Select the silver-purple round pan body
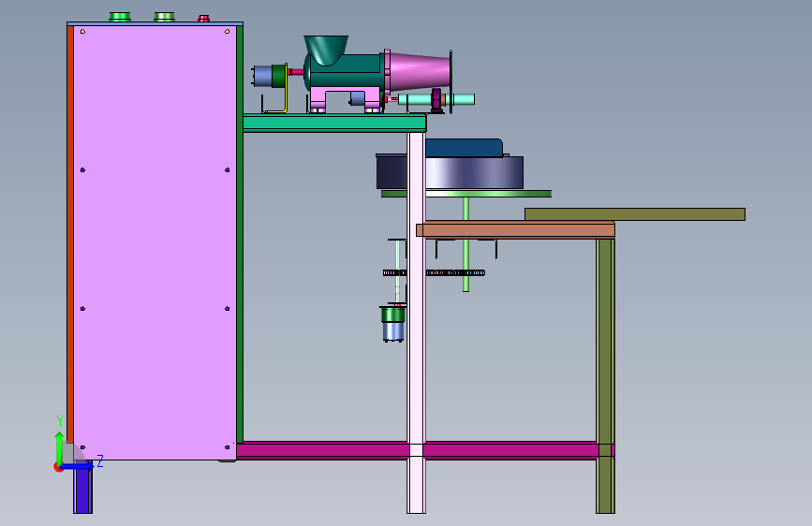 click(x=450, y=172)
